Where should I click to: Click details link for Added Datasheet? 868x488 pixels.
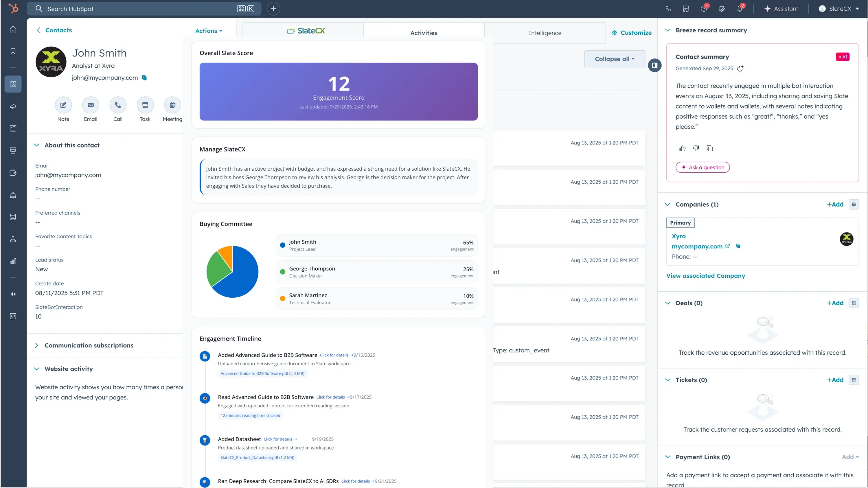[280, 439]
